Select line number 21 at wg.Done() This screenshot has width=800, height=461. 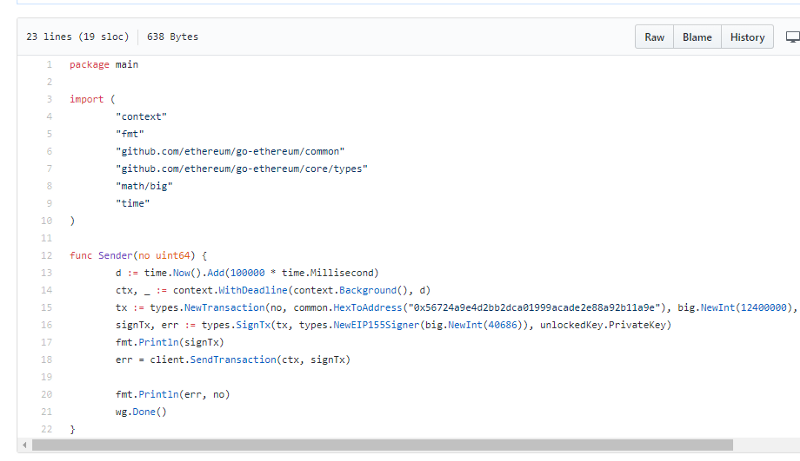point(46,412)
